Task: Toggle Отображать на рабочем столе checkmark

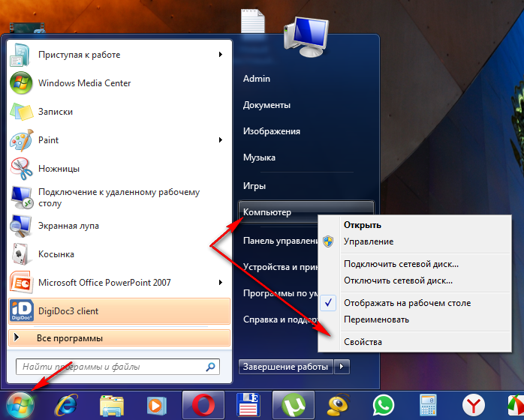Action: pyautogui.click(x=328, y=303)
